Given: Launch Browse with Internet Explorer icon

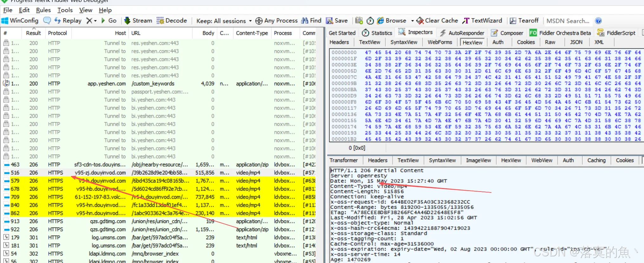Looking at the screenshot, I should pos(381,21).
